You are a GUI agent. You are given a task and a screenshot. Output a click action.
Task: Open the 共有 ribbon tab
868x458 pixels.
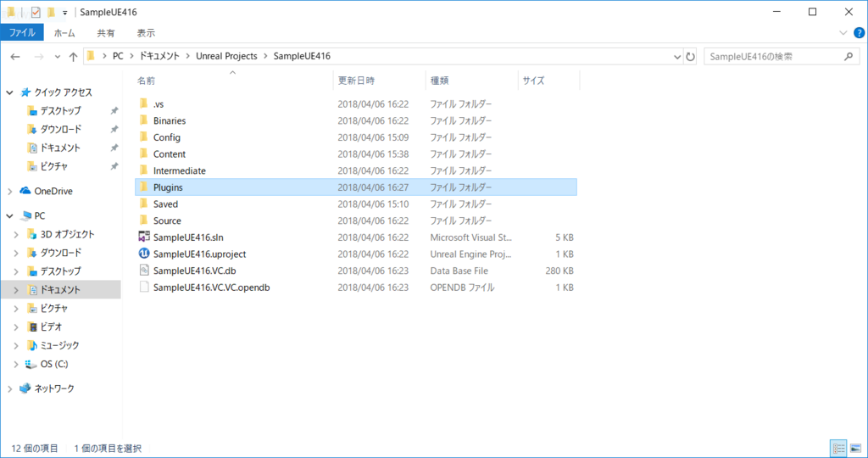106,33
